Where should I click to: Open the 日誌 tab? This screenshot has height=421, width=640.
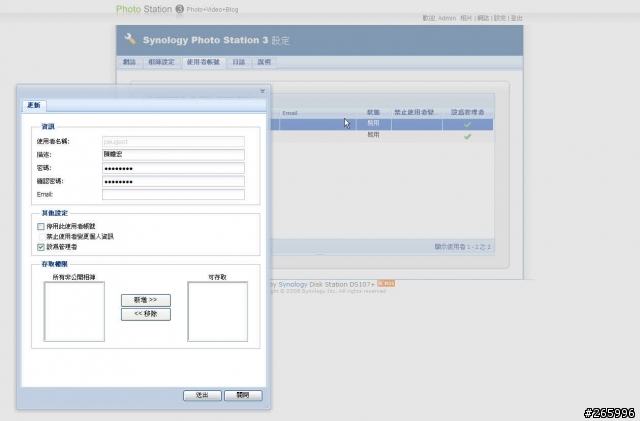(239, 62)
